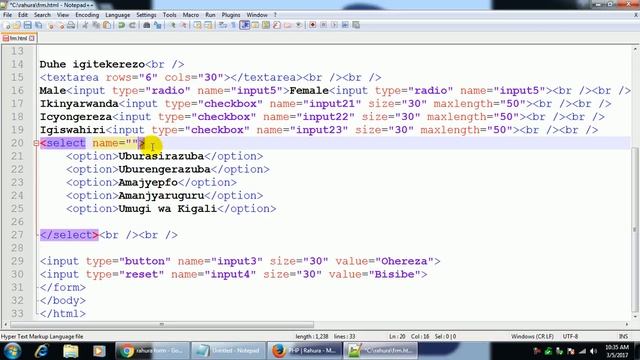Click Windows (CR LF) line-ending selector in status bar
The image size is (640, 360).
532,336
